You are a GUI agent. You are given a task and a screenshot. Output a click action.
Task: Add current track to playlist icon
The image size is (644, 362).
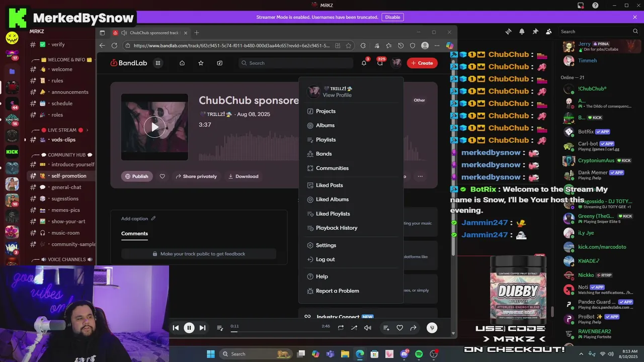click(x=386, y=328)
